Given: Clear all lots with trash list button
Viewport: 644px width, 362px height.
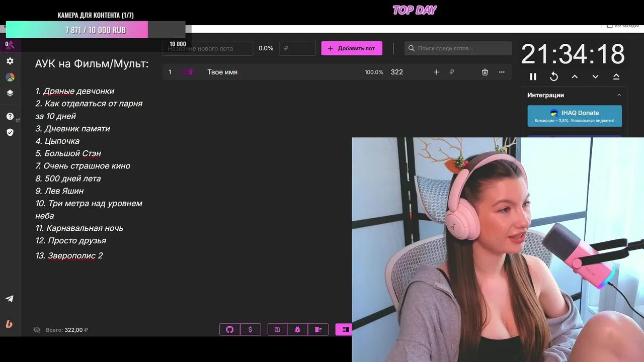Looking at the screenshot, I should (318, 329).
